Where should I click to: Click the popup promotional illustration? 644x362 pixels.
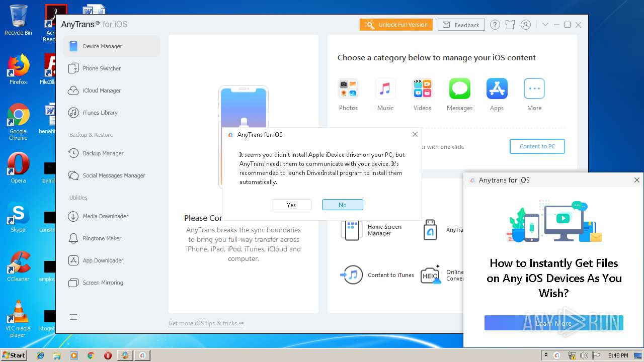(554, 222)
